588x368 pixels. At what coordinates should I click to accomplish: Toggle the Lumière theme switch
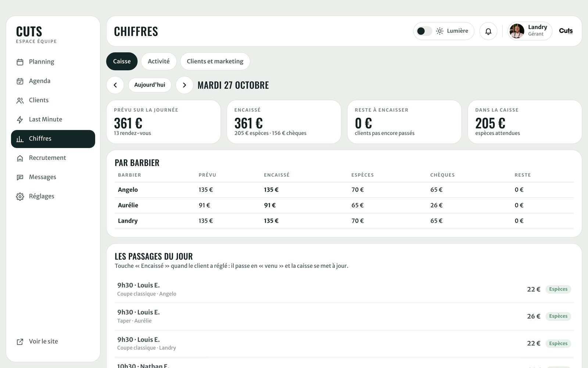(424, 31)
